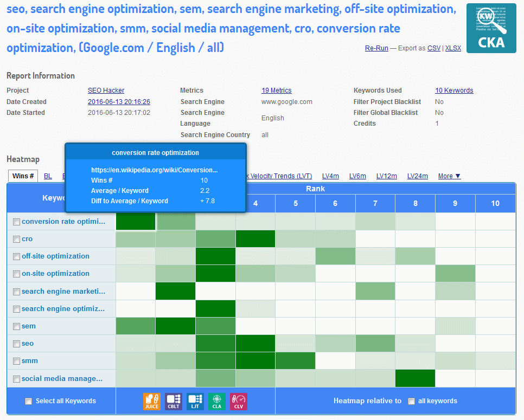Toggle heatmap relative to all keywords
Viewport: 524px width, 420px height.
tap(411, 402)
